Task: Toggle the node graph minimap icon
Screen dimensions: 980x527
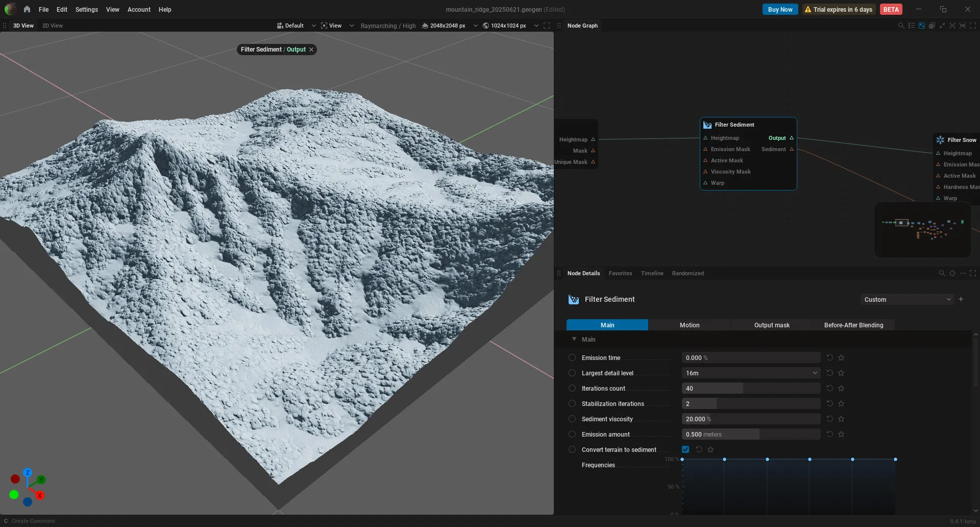Action: pyautogui.click(x=922, y=26)
